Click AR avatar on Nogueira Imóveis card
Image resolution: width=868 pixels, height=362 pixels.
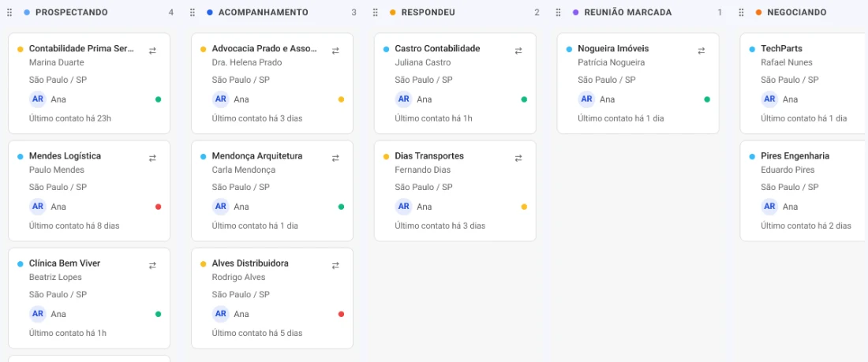(587, 99)
